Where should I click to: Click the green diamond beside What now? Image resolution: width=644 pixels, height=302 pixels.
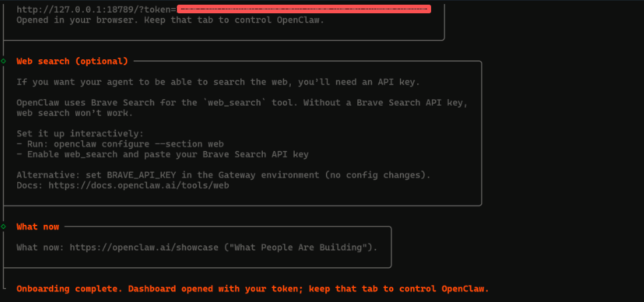coord(3,227)
